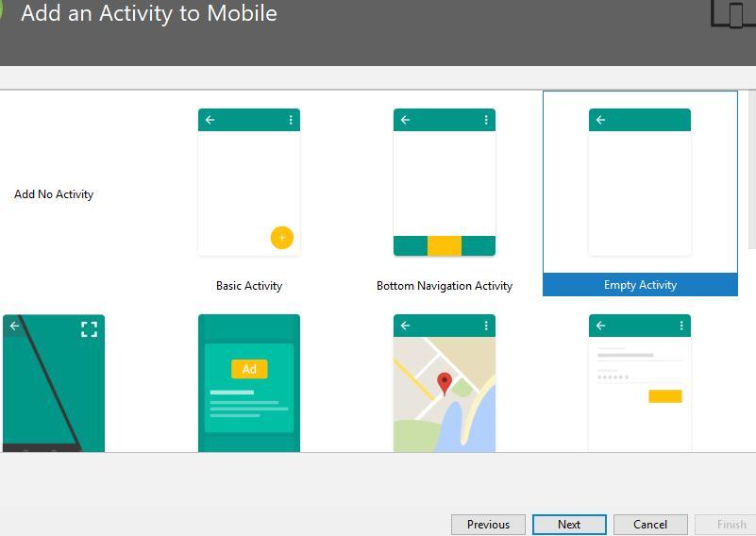The width and height of the screenshot is (756, 536).
Task: Click the yellow plus button in Basic Activity preview
Action: point(282,238)
